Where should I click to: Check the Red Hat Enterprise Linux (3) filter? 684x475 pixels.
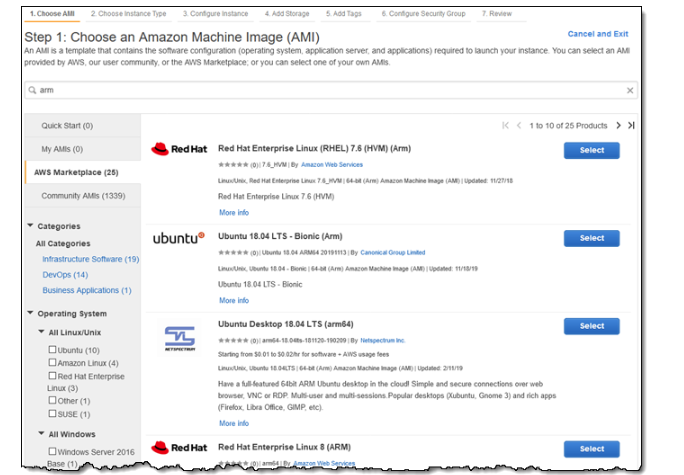click(52, 375)
